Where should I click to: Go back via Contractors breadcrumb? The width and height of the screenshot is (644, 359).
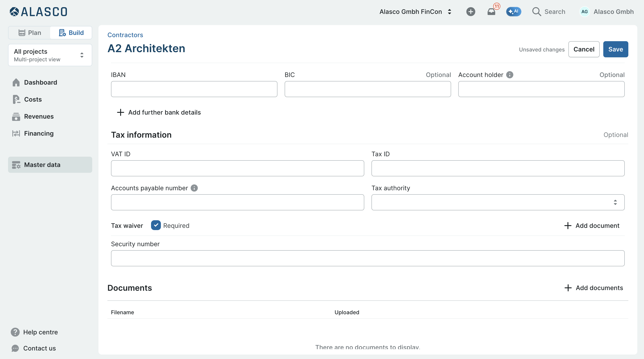[125, 35]
